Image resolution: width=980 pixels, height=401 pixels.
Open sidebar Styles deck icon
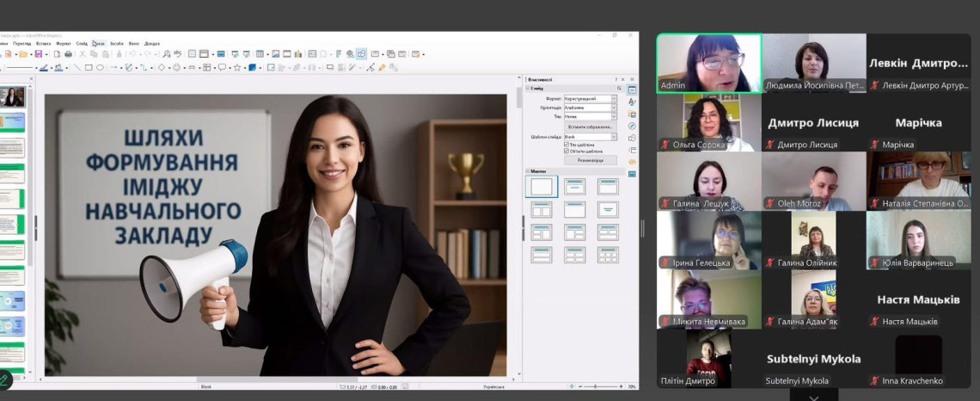[633, 102]
